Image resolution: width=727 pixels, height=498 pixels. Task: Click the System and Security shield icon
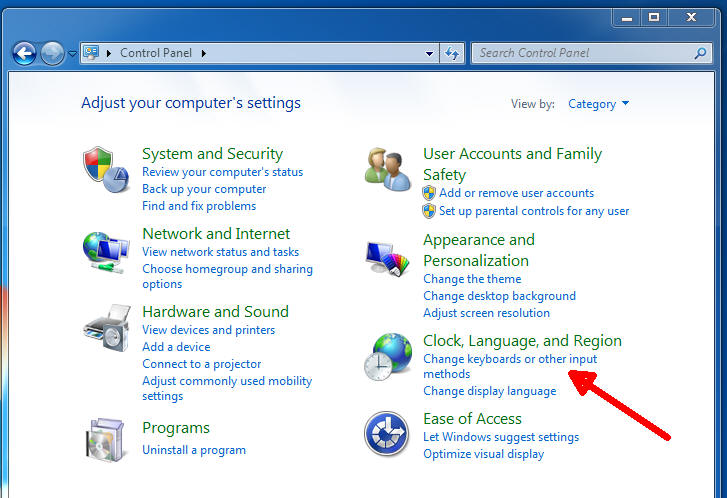click(x=105, y=171)
